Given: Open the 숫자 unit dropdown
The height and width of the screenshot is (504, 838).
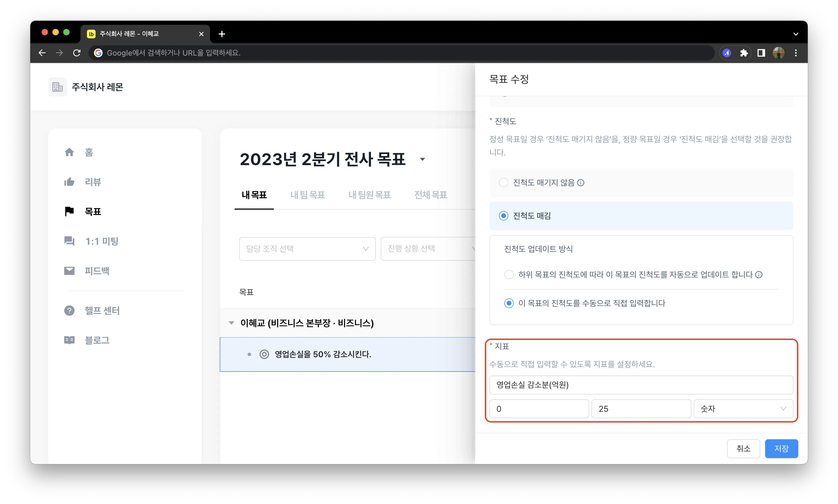Looking at the screenshot, I should coord(743,408).
